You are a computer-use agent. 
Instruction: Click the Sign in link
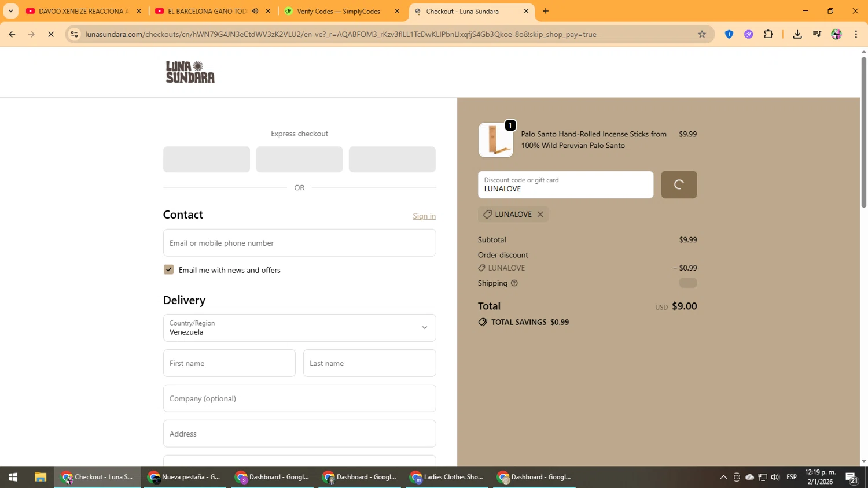click(424, 216)
